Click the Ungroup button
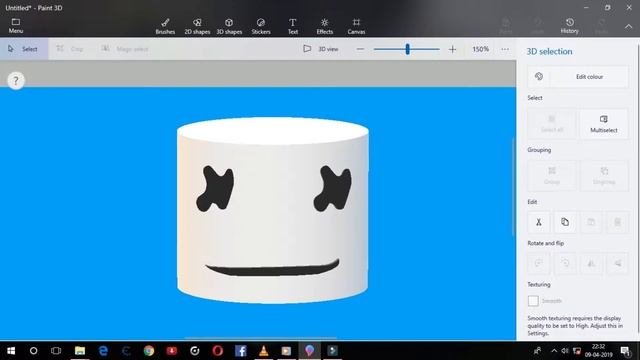 coord(604,176)
